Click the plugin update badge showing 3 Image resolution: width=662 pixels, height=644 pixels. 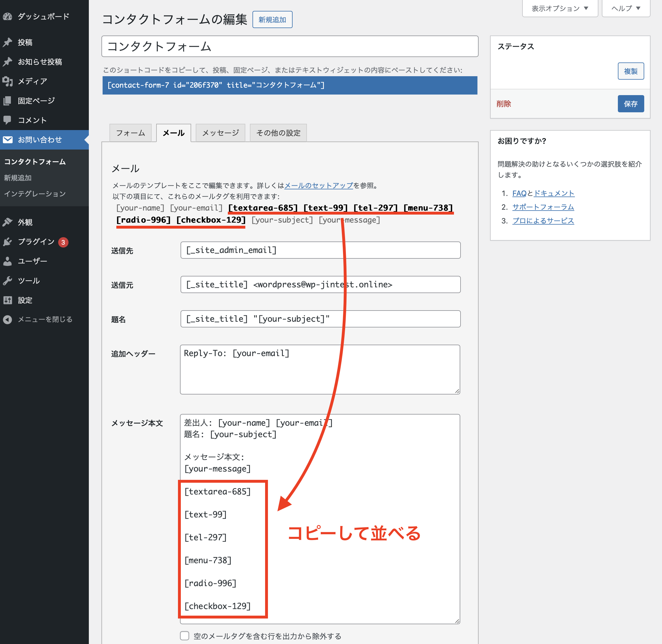click(x=63, y=242)
